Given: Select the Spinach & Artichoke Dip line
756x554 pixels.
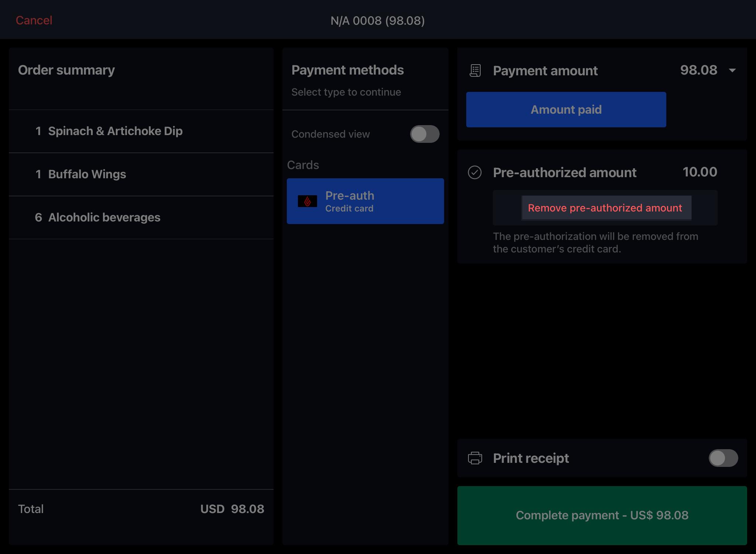Looking at the screenshot, I should [x=141, y=131].
